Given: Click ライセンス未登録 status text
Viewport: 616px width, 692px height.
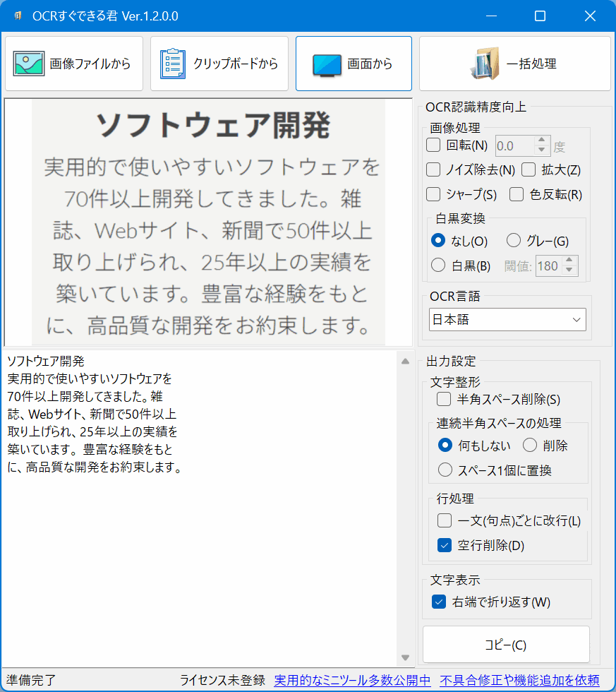Looking at the screenshot, I should coord(222,680).
